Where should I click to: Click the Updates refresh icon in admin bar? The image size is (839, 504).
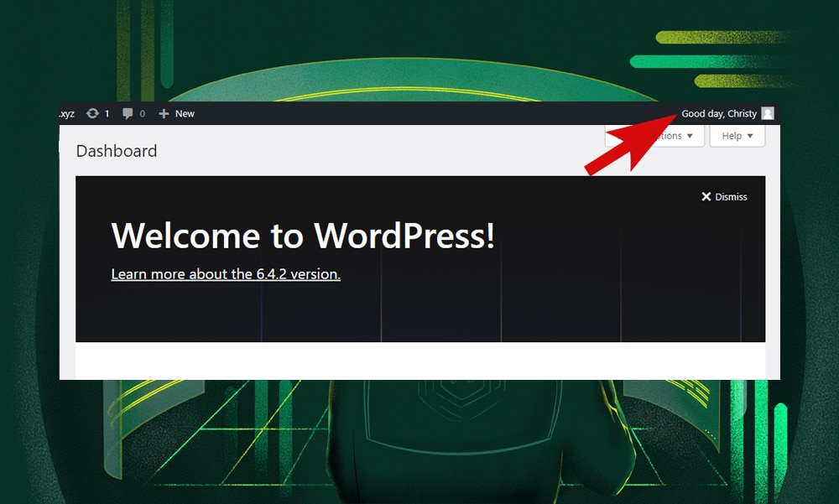click(x=91, y=113)
